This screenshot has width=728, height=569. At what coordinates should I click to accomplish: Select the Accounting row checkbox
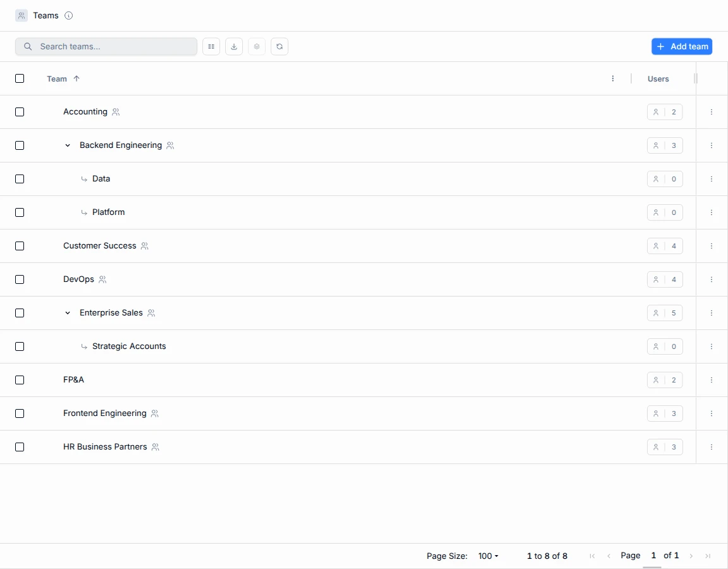(x=20, y=112)
